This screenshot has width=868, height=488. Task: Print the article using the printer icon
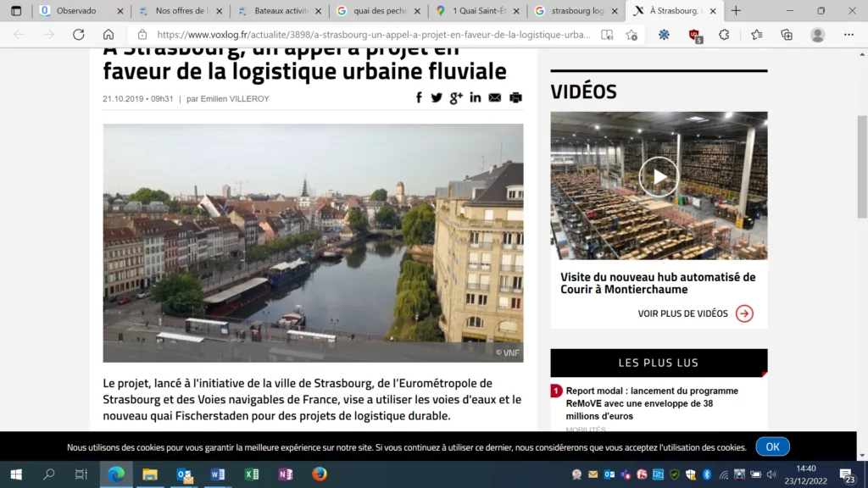515,98
